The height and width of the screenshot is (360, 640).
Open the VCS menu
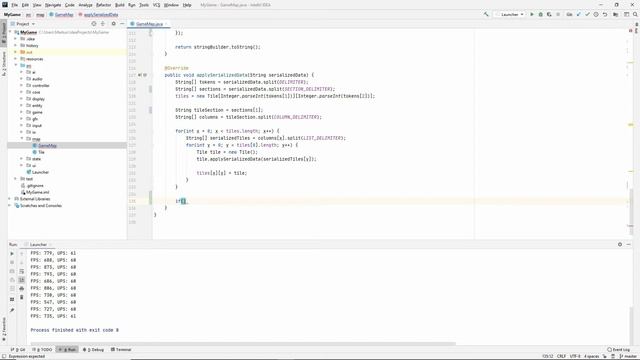tap(156, 5)
